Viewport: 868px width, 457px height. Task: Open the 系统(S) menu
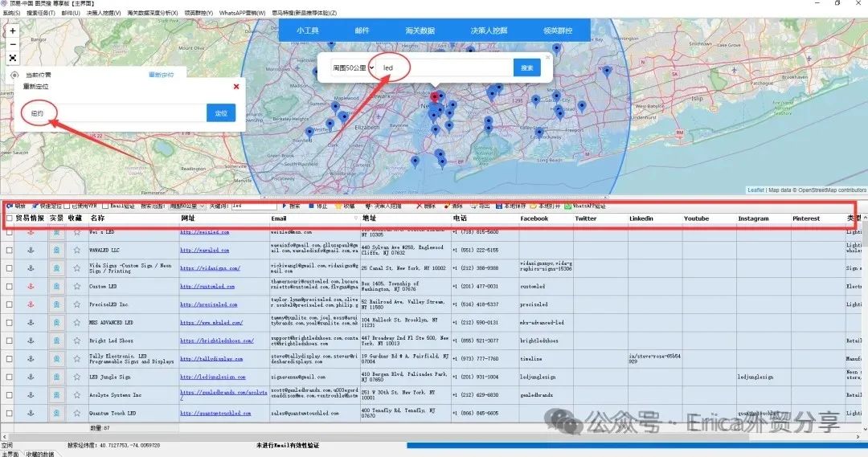pos(11,13)
